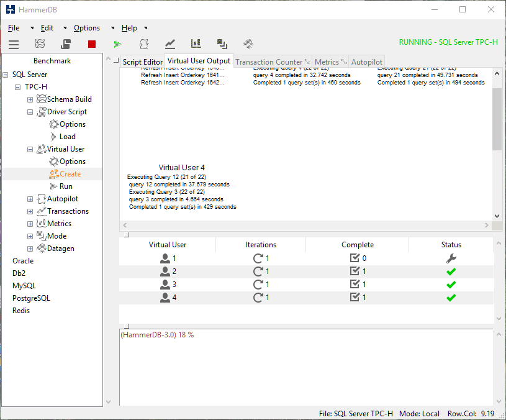
Task: Click Complete checkbox icon for user 1
Action: (355, 258)
